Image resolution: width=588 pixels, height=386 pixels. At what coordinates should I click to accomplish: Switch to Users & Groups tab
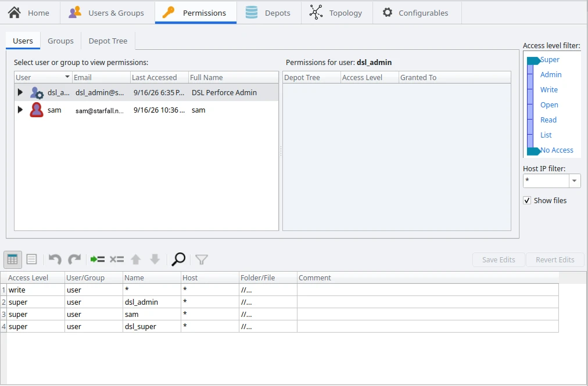(x=107, y=13)
